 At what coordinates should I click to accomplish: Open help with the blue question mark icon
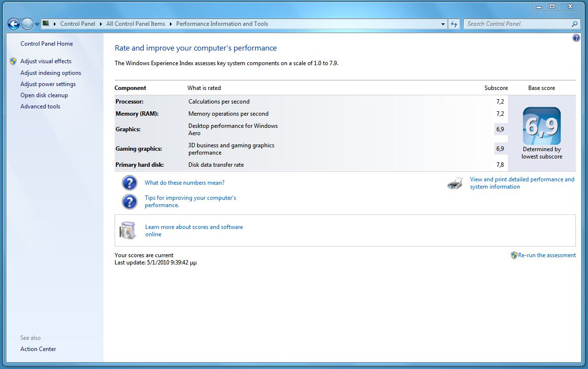[576, 38]
